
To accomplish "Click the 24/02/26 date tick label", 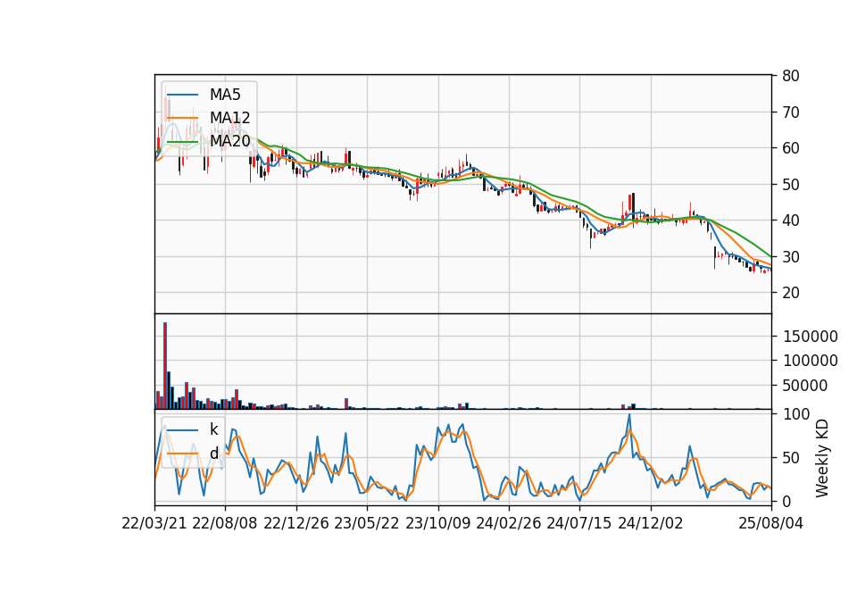I will click(508, 523).
